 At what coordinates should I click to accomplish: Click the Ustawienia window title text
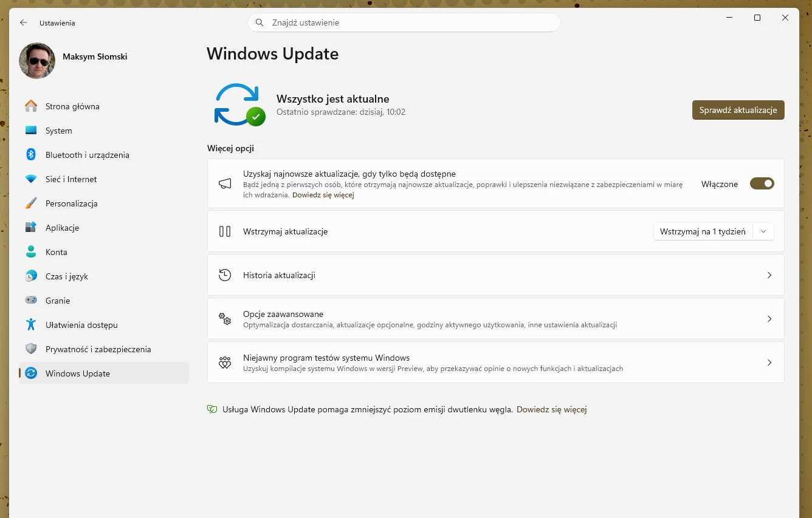click(x=57, y=23)
